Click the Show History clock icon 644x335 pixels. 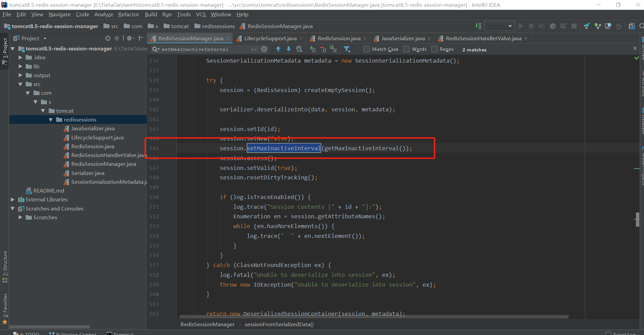click(608, 26)
